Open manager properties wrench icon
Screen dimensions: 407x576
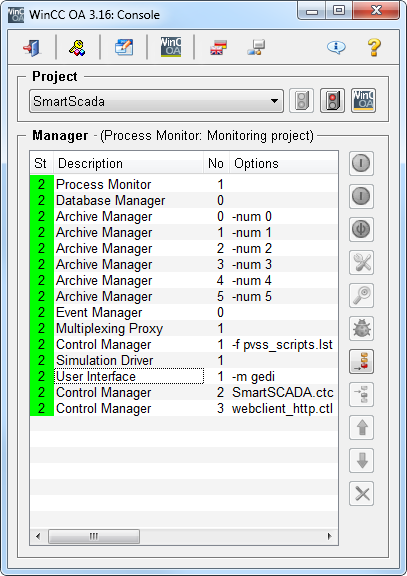(361, 262)
